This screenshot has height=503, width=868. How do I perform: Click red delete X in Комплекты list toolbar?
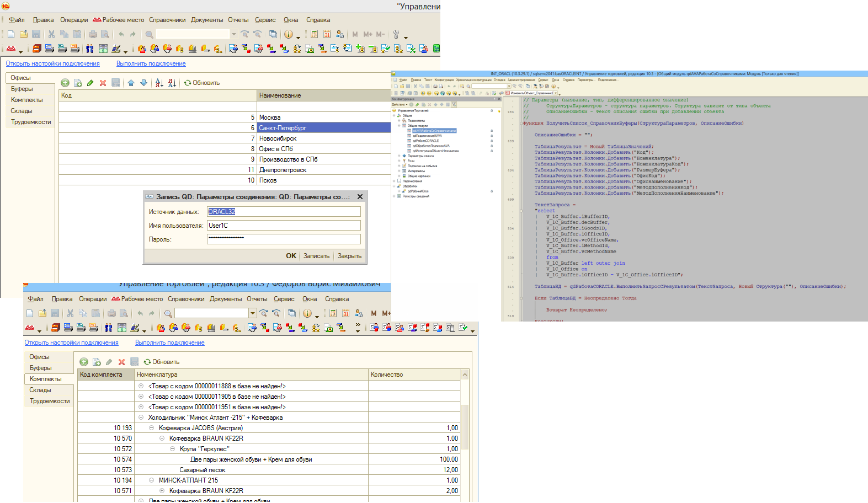click(x=121, y=362)
